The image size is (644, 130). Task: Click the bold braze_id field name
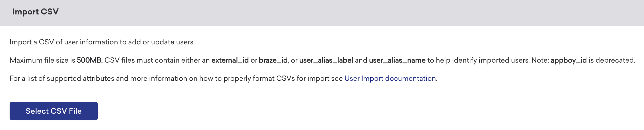click(x=273, y=60)
